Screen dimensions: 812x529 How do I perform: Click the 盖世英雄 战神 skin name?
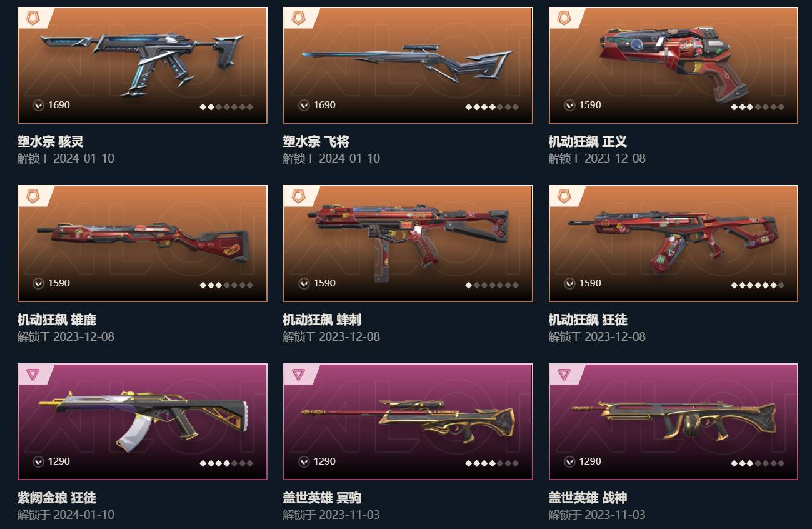tap(588, 498)
